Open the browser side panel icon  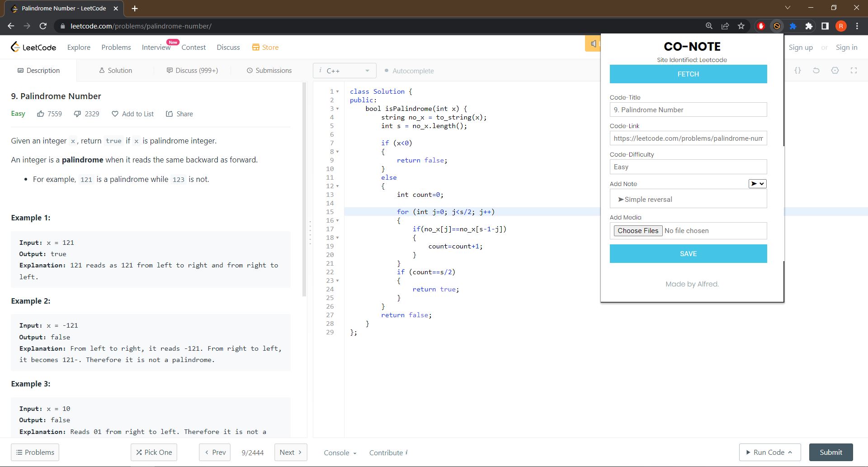click(825, 26)
